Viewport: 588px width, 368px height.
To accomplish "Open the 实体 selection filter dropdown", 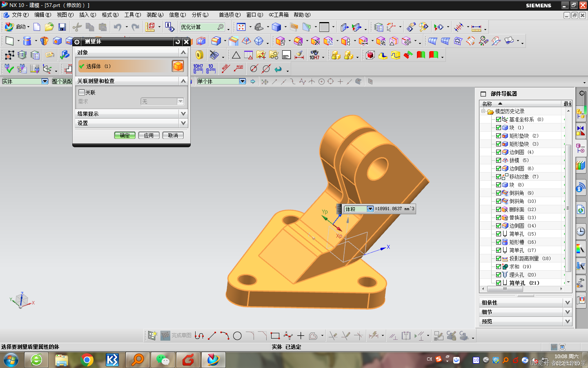I will point(45,81).
